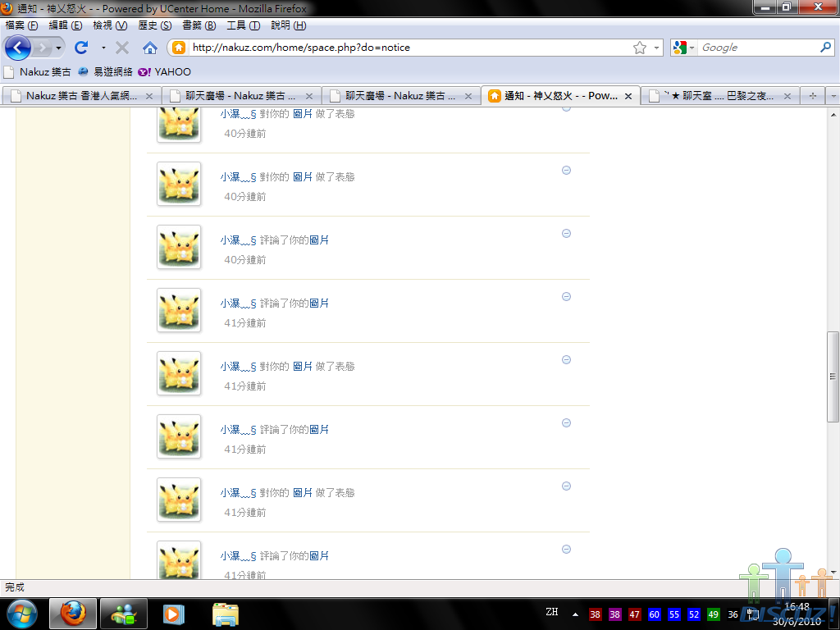Image resolution: width=840 pixels, height=630 pixels.
Task: Click 小瀑﹏§ in the 40分鐘前 評論了你的圖片 row
Action: coord(239,240)
